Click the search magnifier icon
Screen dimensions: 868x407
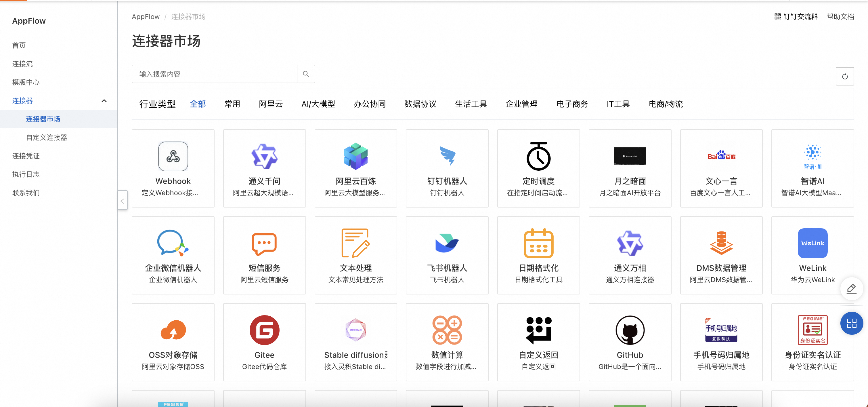click(306, 74)
